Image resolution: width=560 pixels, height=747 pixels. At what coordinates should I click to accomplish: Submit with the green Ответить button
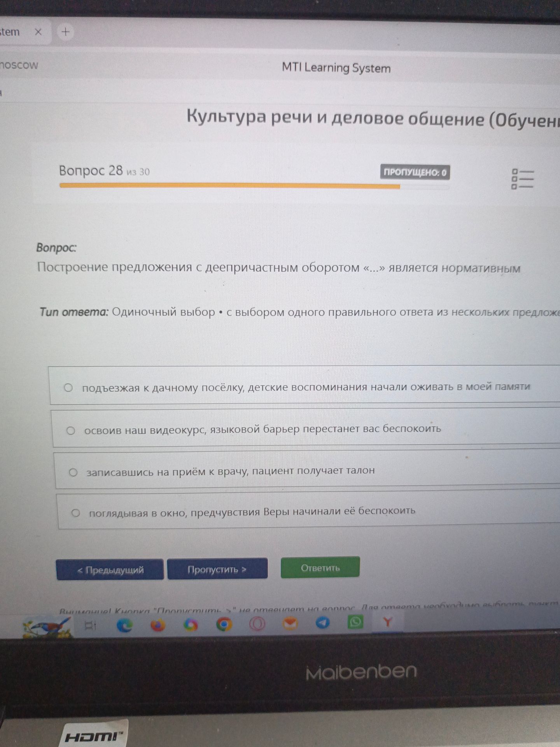(x=320, y=568)
